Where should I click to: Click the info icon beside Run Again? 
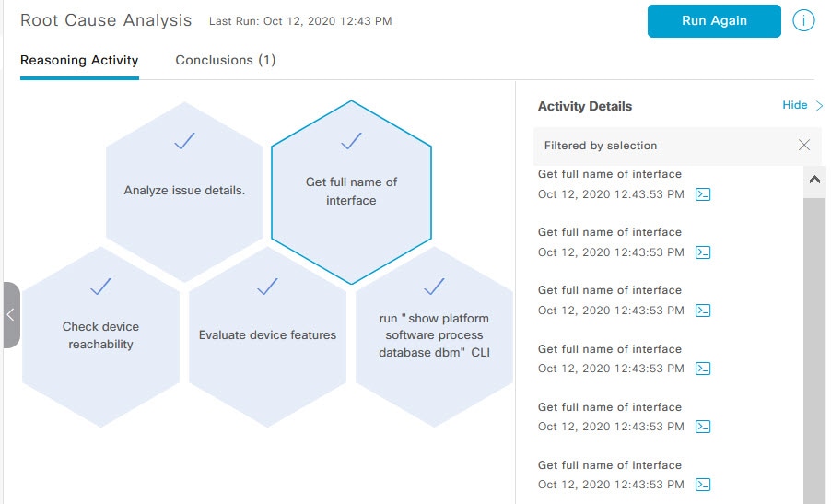coord(803,21)
